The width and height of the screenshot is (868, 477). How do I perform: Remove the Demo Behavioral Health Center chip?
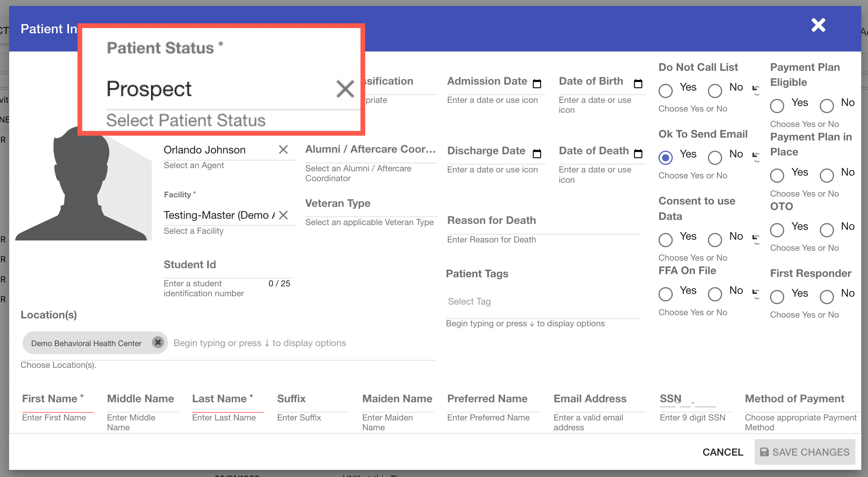(x=158, y=342)
